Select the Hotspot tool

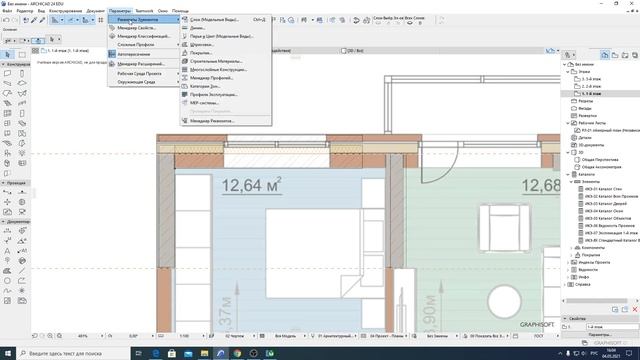click(x=22, y=291)
